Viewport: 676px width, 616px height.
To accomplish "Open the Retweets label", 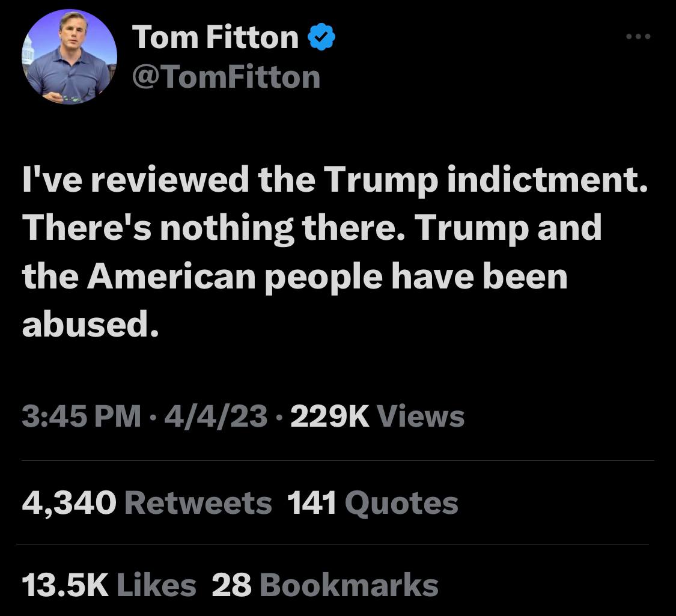I will (198, 503).
